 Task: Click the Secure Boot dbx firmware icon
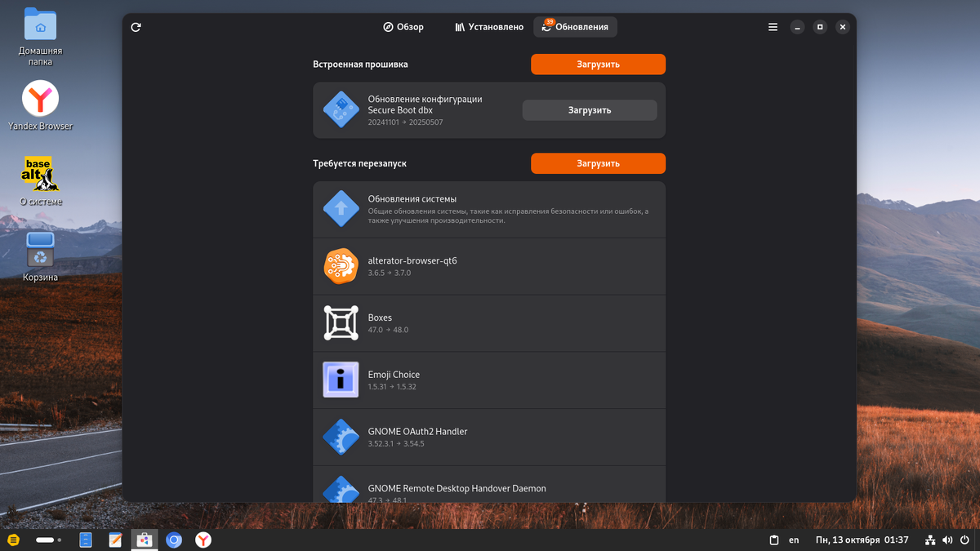click(341, 109)
